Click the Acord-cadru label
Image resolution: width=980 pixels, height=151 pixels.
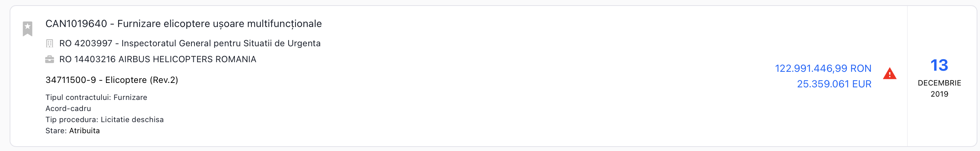pyautogui.click(x=68, y=108)
